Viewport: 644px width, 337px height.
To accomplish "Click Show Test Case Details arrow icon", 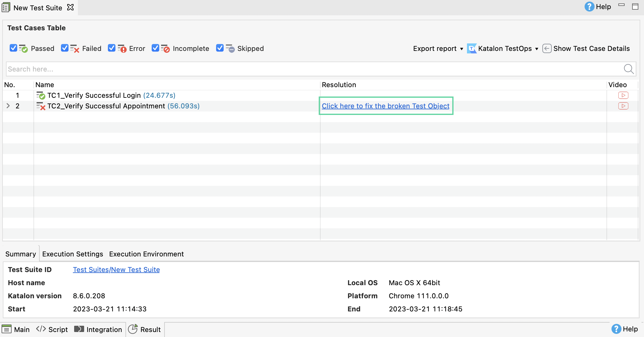I will pyautogui.click(x=546, y=48).
